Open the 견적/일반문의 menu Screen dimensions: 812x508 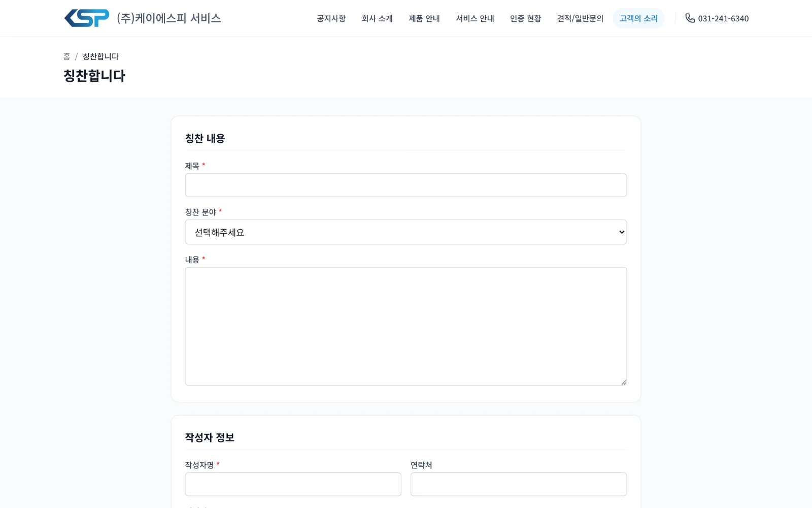[580, 18]
